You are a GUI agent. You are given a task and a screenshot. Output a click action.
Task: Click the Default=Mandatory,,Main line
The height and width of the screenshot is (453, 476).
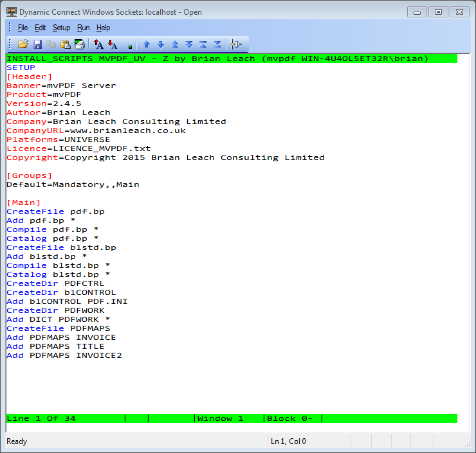pos(73,184)
